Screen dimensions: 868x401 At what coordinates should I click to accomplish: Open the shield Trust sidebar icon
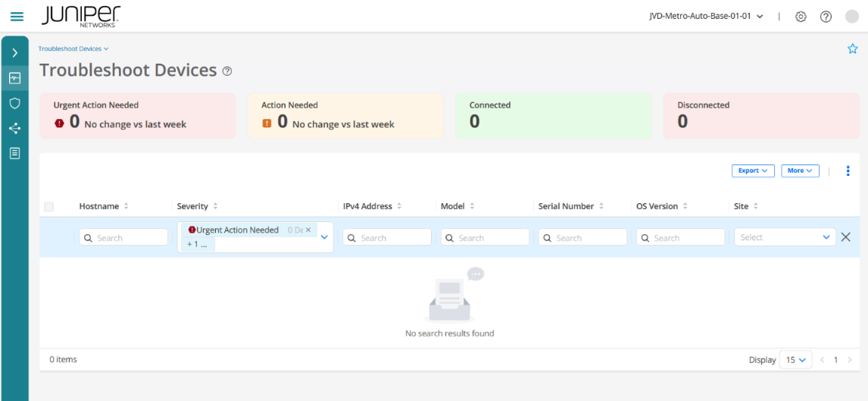tap(14, 103)
